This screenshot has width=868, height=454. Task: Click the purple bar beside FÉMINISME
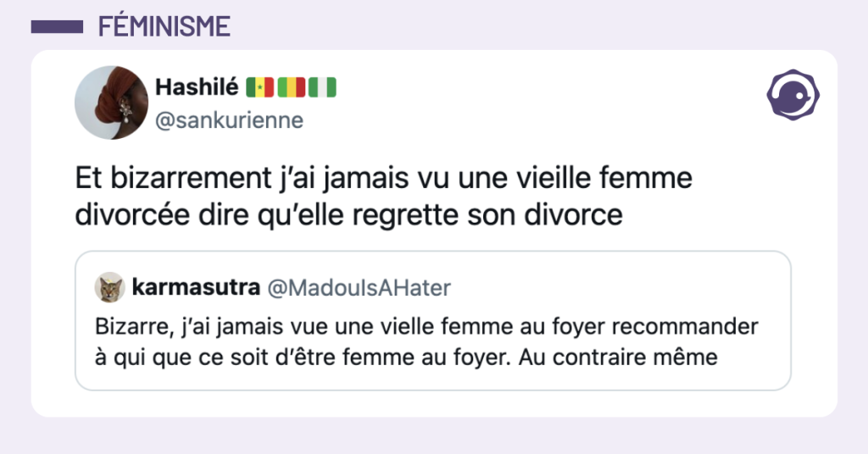(x=56, y=26)
